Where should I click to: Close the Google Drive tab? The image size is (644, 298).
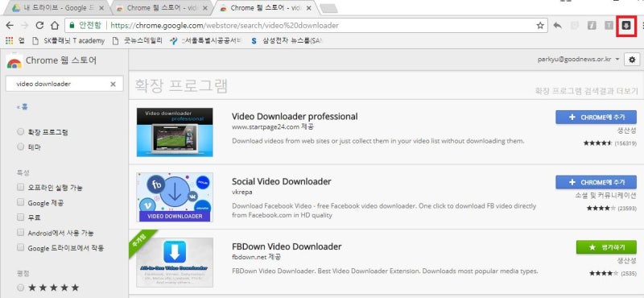tap(101, 8)
